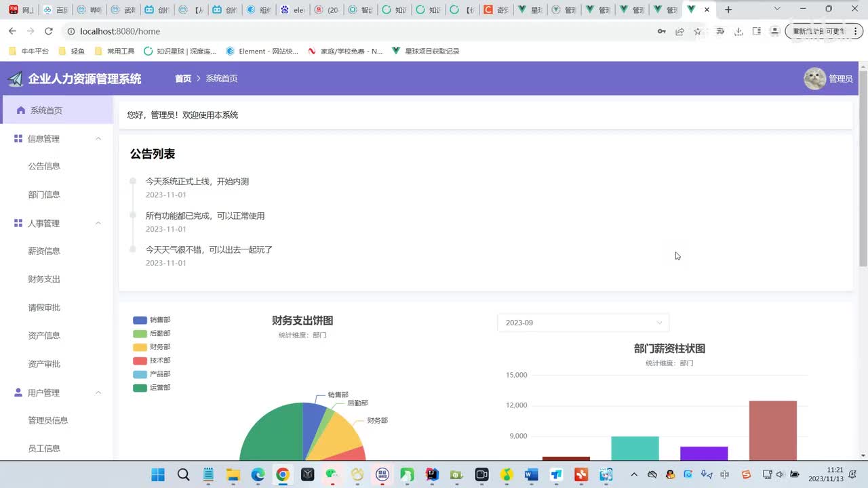Click the 管理员 avatar image
This screenshot has width=868, height=488.
[814, 79]
